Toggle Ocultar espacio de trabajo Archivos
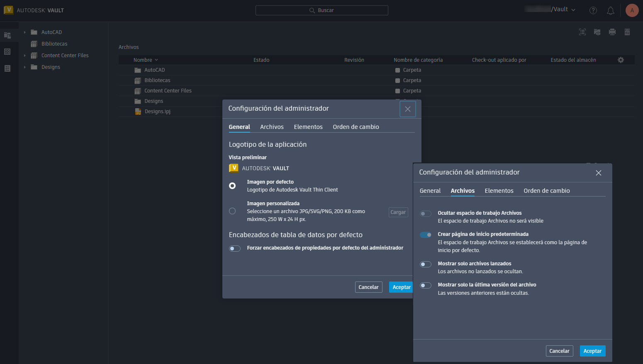 (426, 214)
